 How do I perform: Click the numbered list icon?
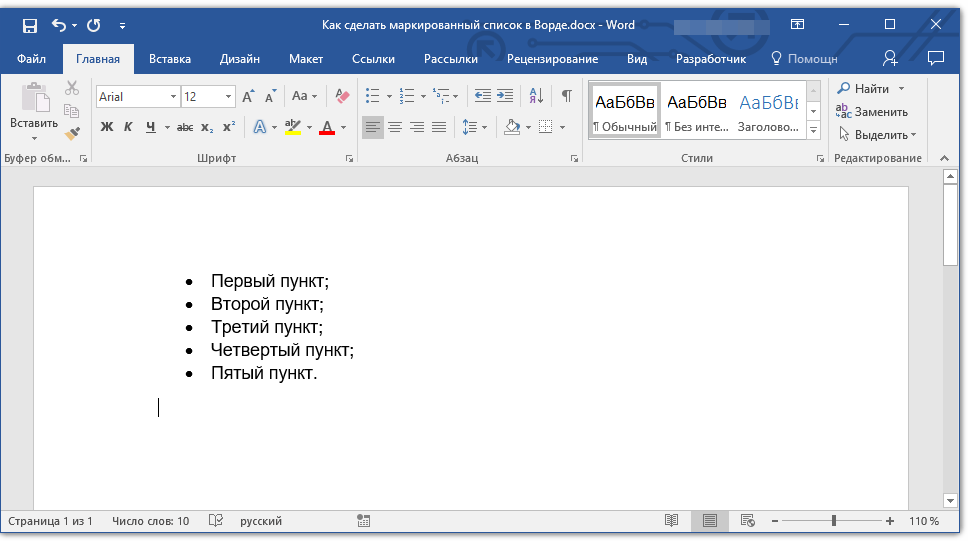pyautogui.click(x=407, y=96)
